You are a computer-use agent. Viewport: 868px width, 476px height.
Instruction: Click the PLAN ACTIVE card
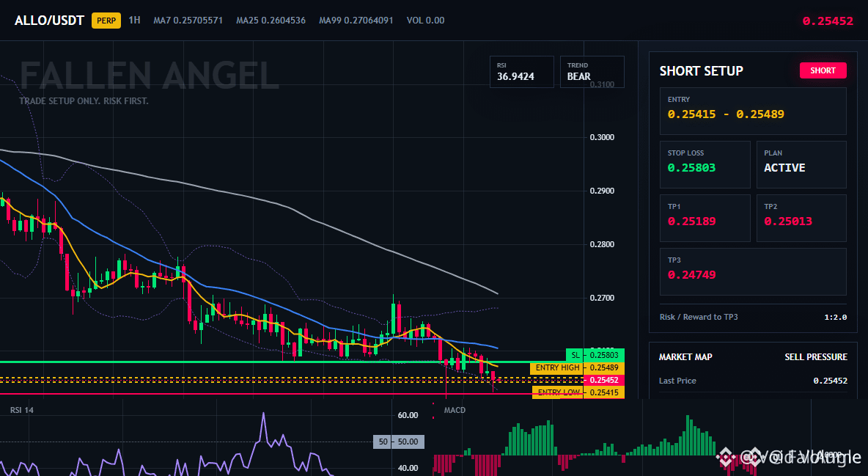pyautogui.click(x=801, y=164)
